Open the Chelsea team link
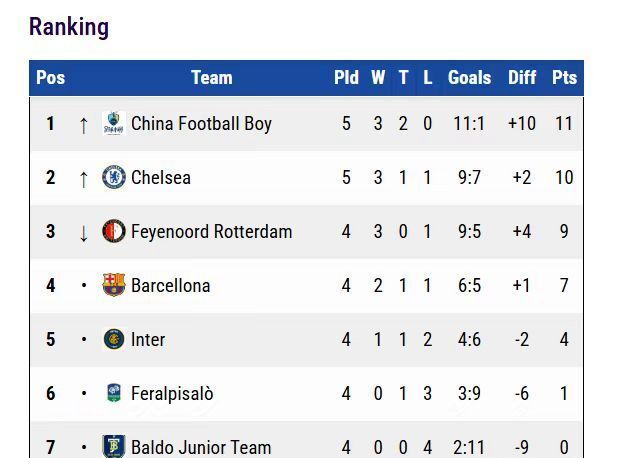The height and width of the screenshot is (458, 618). tap(161, 178)
